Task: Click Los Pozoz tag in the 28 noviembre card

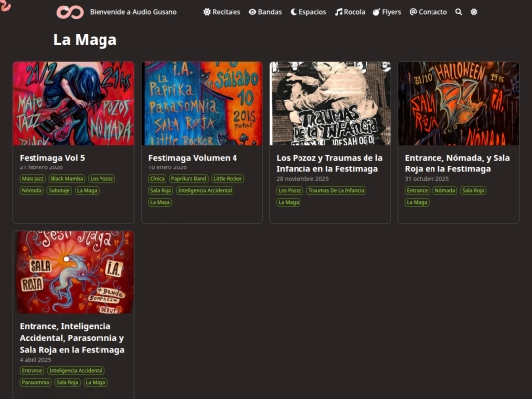Action: 290,191
